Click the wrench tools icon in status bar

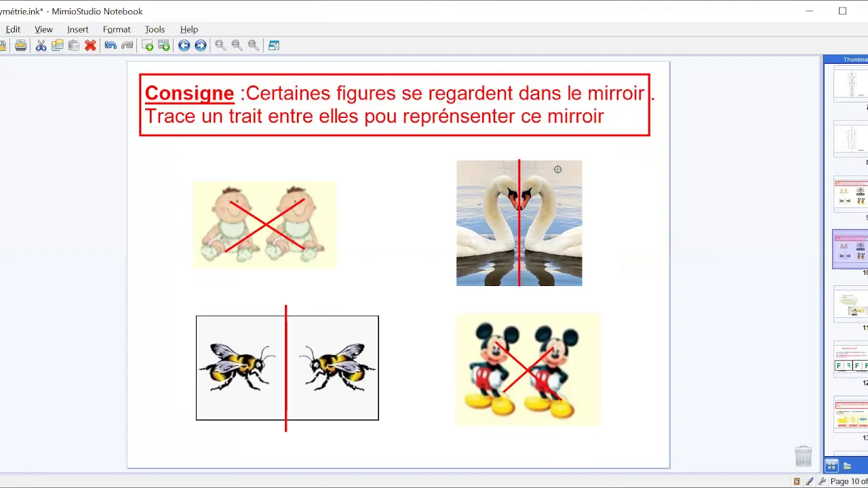(x=822, y=481)
